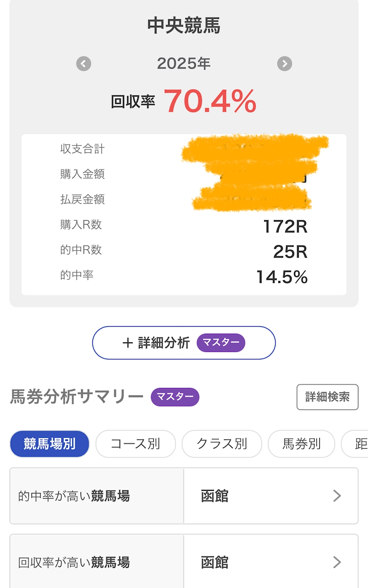Go to the previous year arrow
This screenshot has height=588, width=368.
84,64
